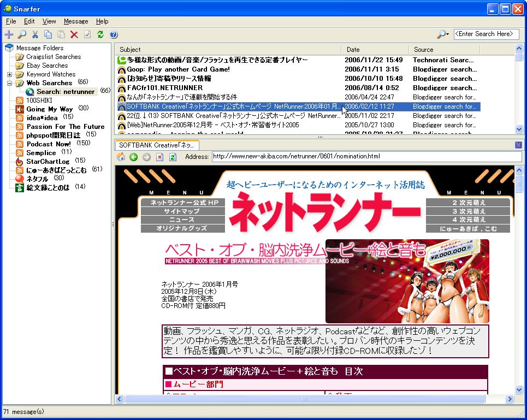The width and height of the screenshot is (527, 420).
Task: Open the Semplice feed
Action: click(41, 153)
